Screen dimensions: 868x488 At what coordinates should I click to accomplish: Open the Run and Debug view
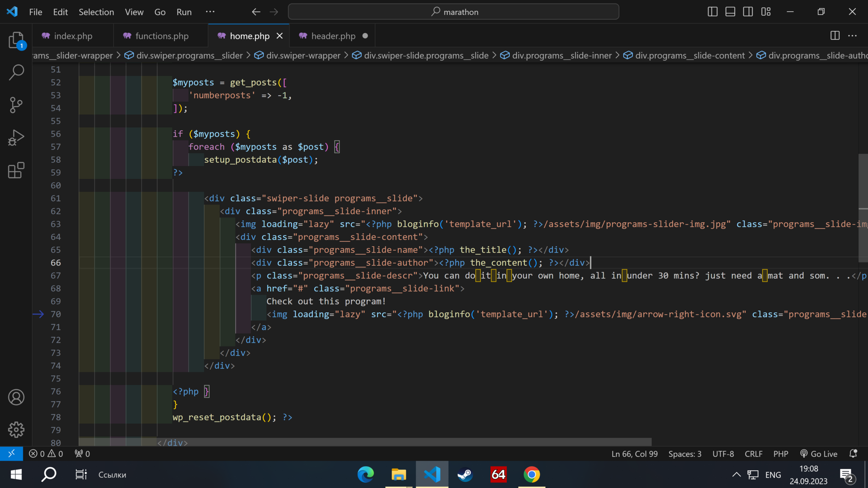16,138
